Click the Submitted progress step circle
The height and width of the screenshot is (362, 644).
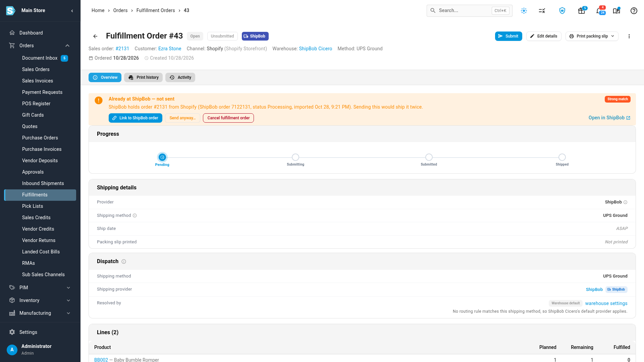pyautogui.click(x=429, y=157)
